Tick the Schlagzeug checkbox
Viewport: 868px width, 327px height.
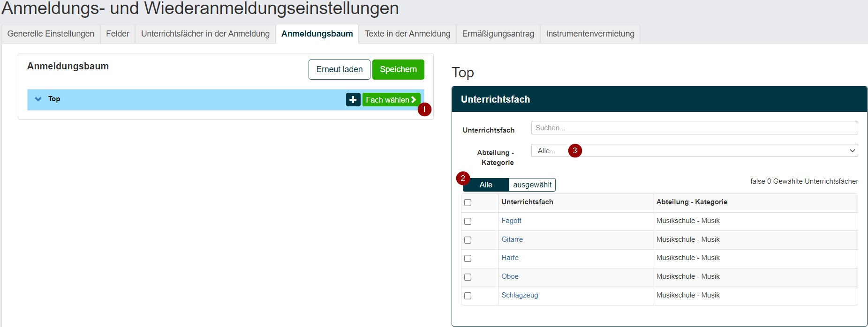[468, 296]
